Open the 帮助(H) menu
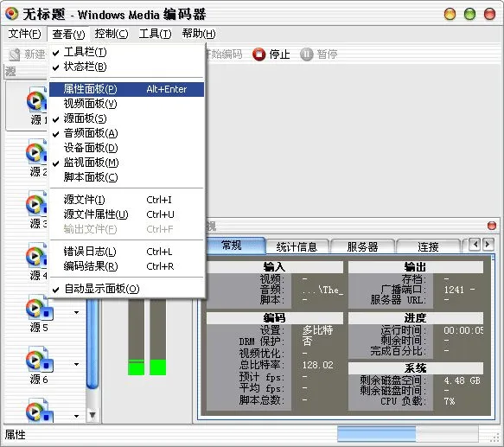Viewport: 504px width, 447px height. point(199,34)
